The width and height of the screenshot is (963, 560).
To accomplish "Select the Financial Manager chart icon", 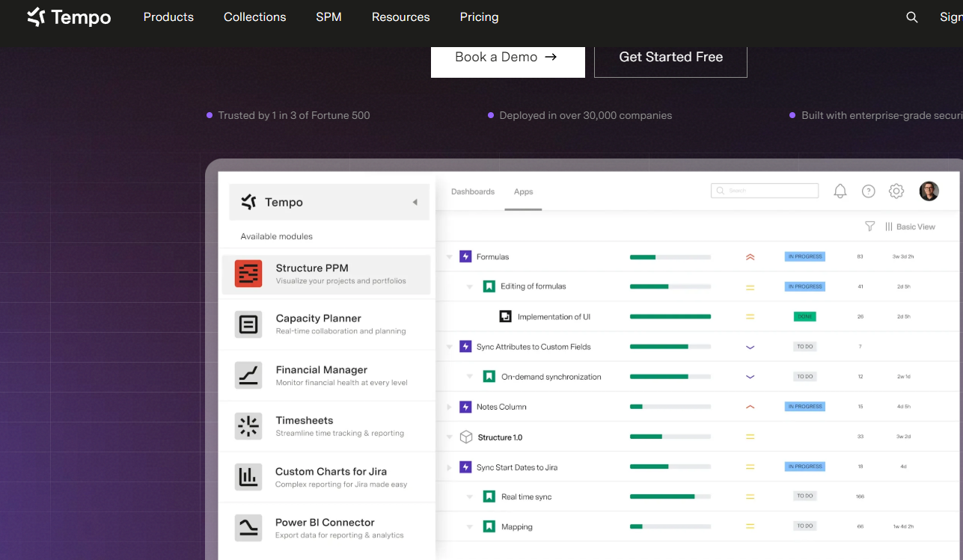I will (248, 375).
